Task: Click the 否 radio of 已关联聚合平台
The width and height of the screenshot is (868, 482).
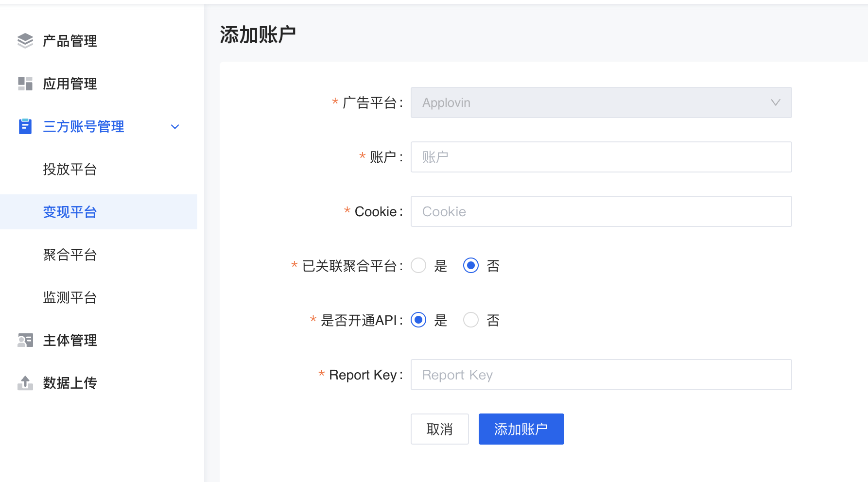Action: point(470,266)
